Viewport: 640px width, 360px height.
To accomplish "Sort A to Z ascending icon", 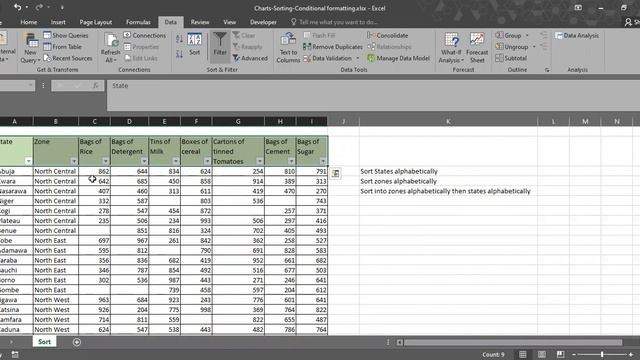I will coord(179,39).
